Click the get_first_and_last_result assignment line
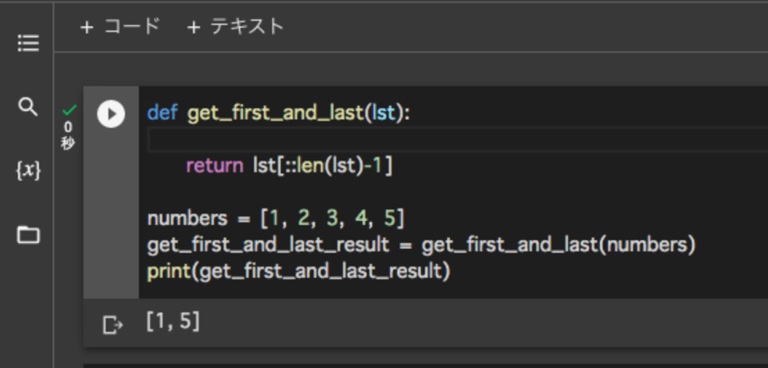 (421, 245)
